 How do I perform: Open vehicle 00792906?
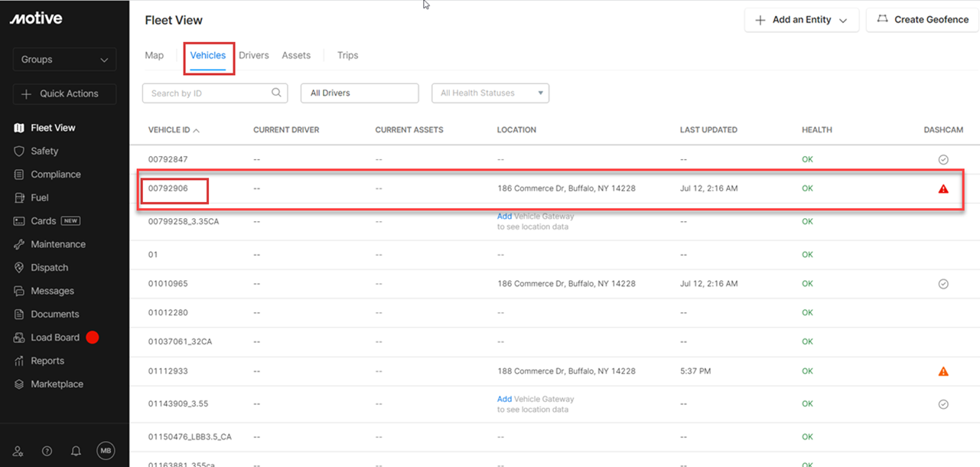(168, 188)
